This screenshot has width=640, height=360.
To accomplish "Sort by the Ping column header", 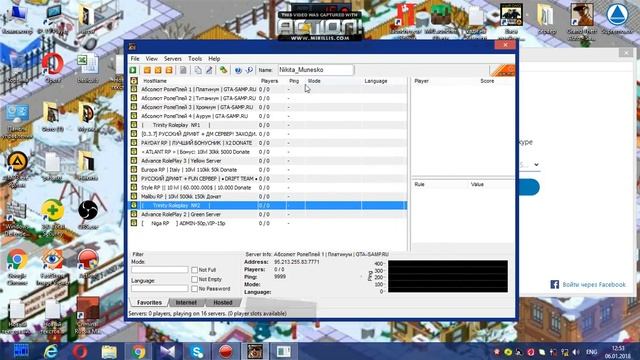I will coord(294,81).
